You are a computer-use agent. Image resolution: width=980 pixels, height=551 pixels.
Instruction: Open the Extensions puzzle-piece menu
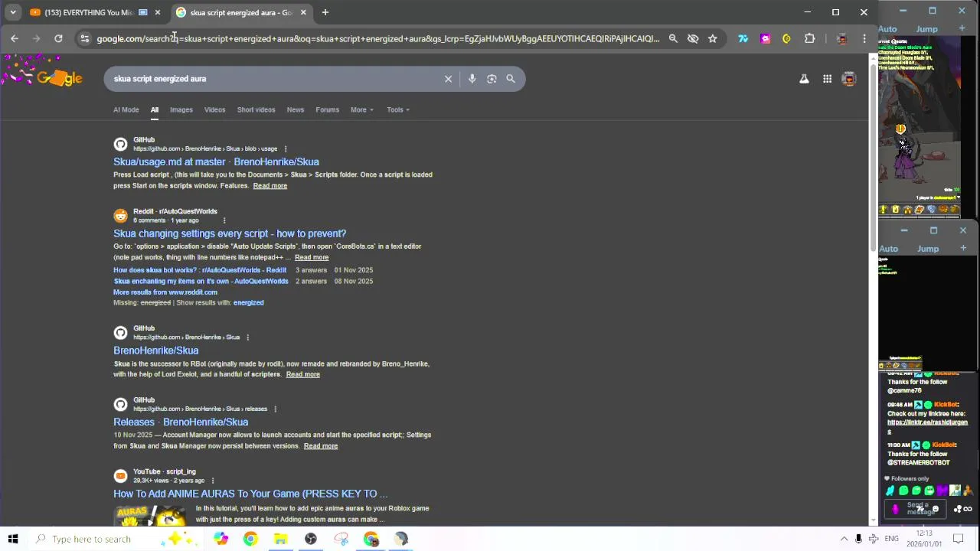[809, 38]
